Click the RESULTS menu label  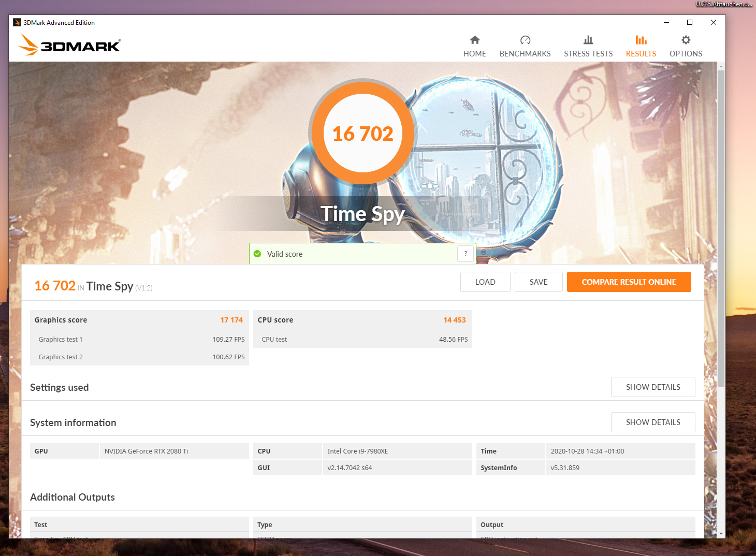[x=641, y=54]
